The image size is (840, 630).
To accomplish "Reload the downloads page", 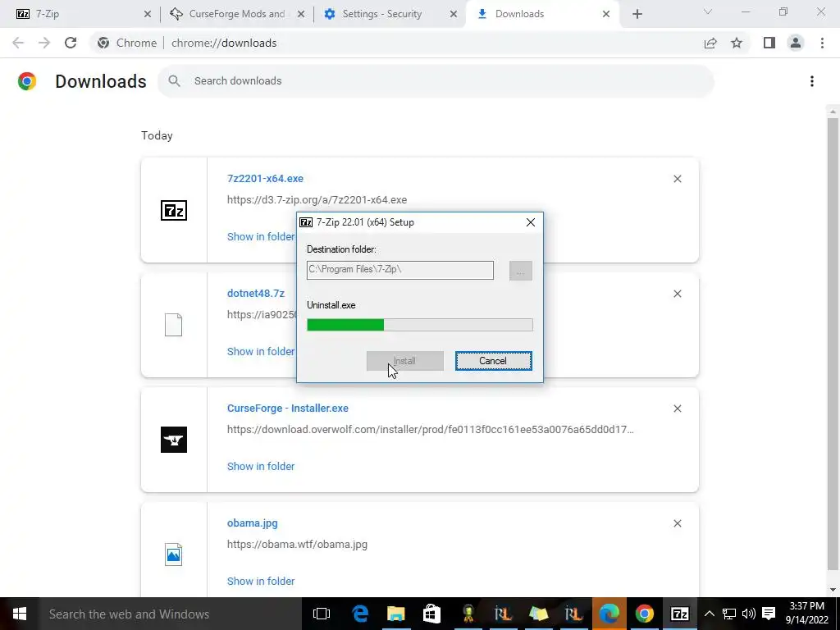I will (x=71, y=43).
